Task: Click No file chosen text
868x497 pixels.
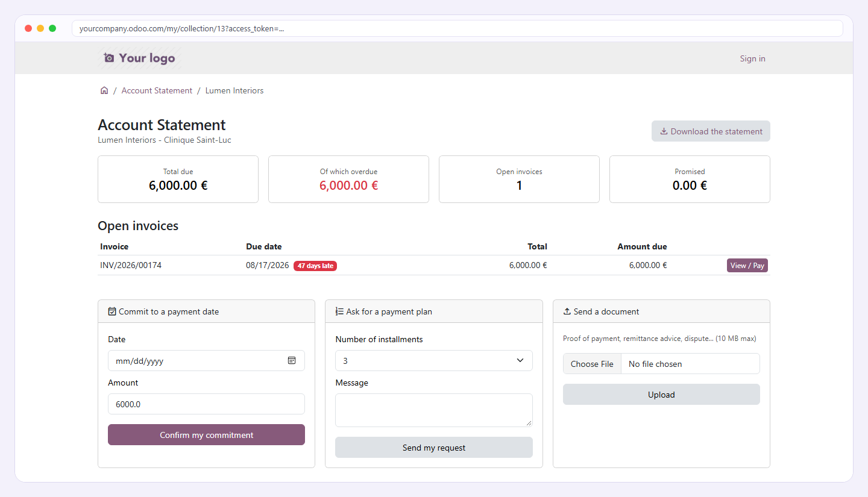Action: (x=655, y=364)
